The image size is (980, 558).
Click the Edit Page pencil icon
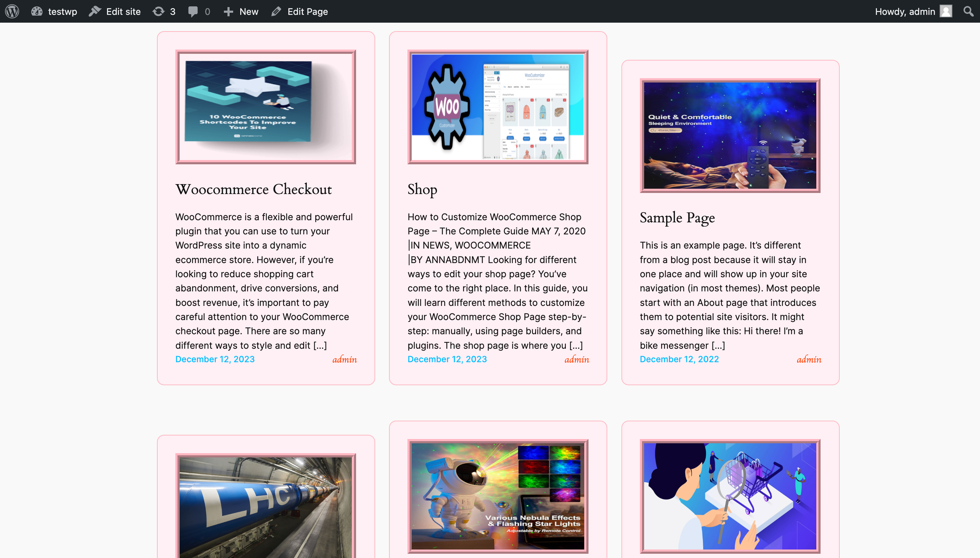coord(276,11)
